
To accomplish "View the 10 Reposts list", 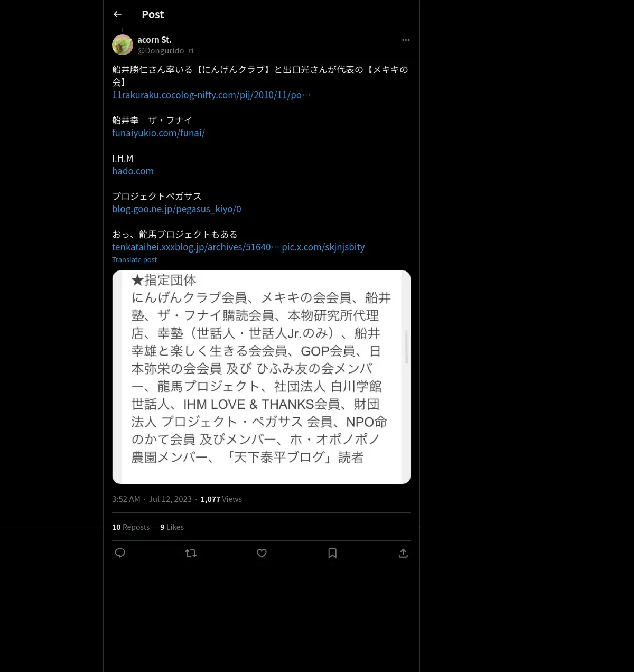I will [x=130, y=527].
